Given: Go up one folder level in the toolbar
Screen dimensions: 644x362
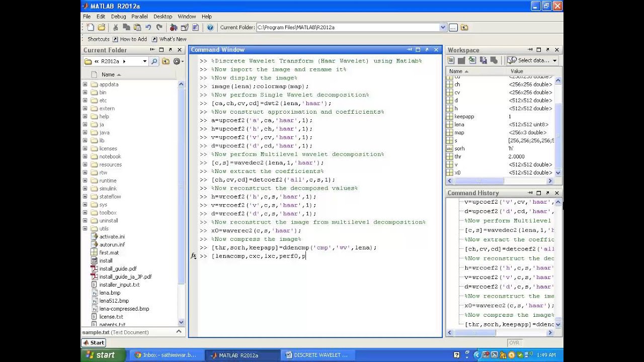Looking at the screenshot, I should [464, 28].
